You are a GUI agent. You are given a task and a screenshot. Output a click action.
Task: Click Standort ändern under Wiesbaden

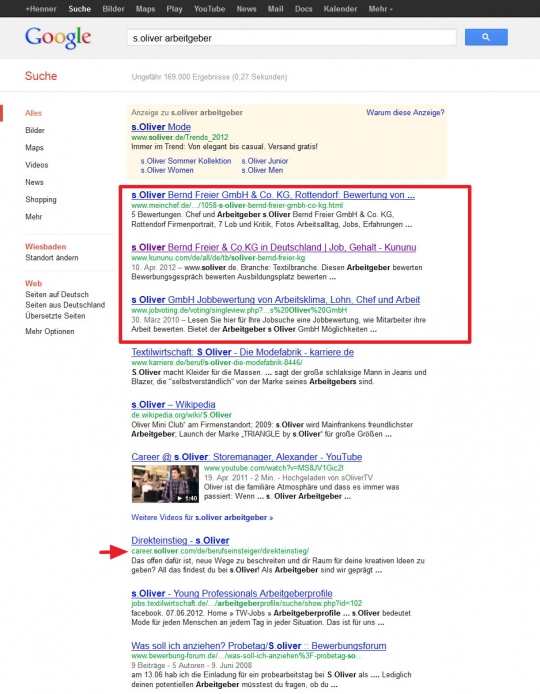point(52,258)
